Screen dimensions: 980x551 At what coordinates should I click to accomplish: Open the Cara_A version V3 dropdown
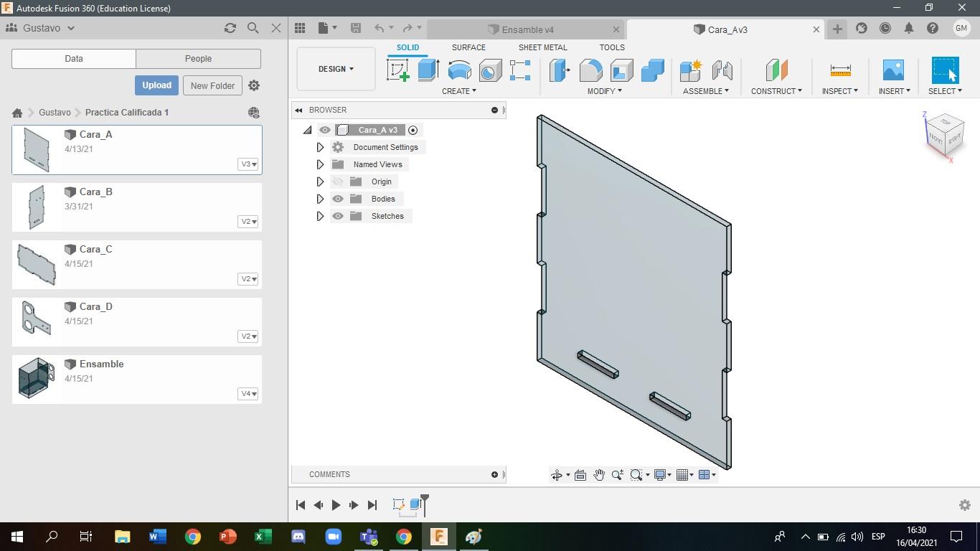tap(248, 164)
